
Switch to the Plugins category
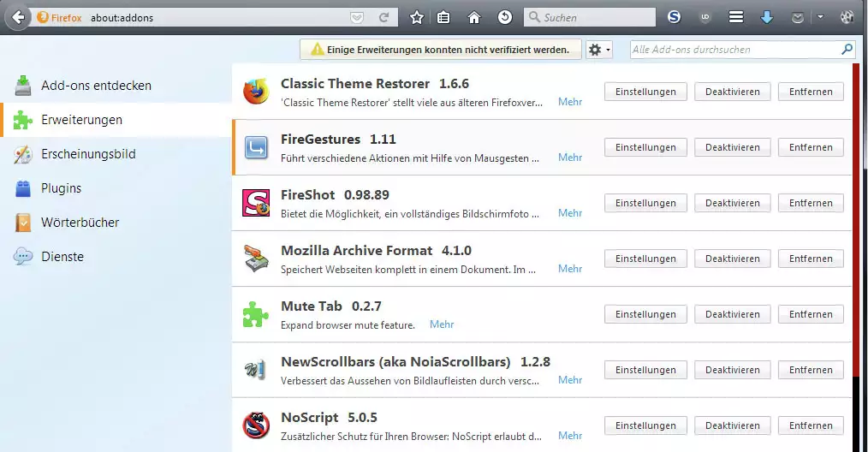(x=61, y=188)
